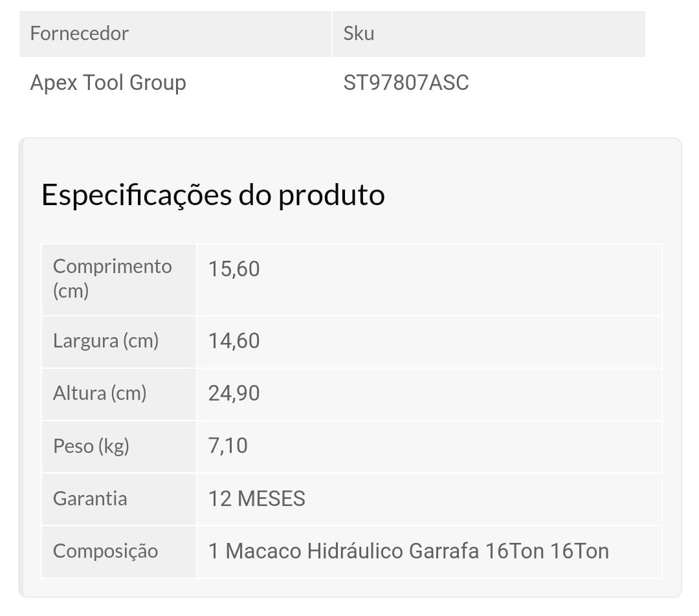
Task: Click the Largura (cm) label
Action: [x=105, y=341]
